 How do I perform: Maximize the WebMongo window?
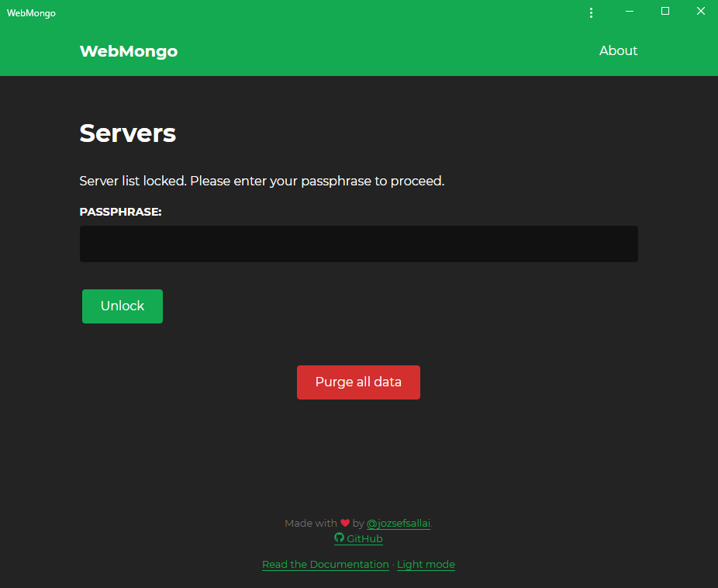[664, 12]
